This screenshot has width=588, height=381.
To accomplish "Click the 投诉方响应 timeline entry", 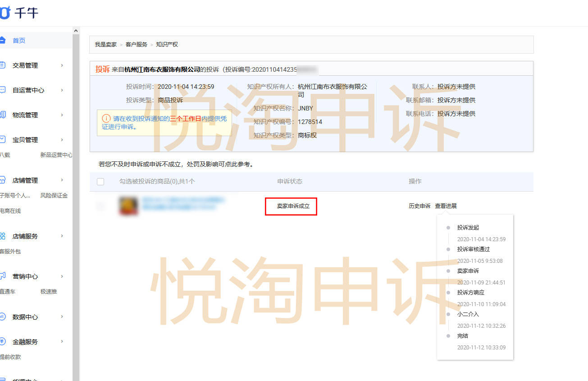I will click(x=471, y=293).
